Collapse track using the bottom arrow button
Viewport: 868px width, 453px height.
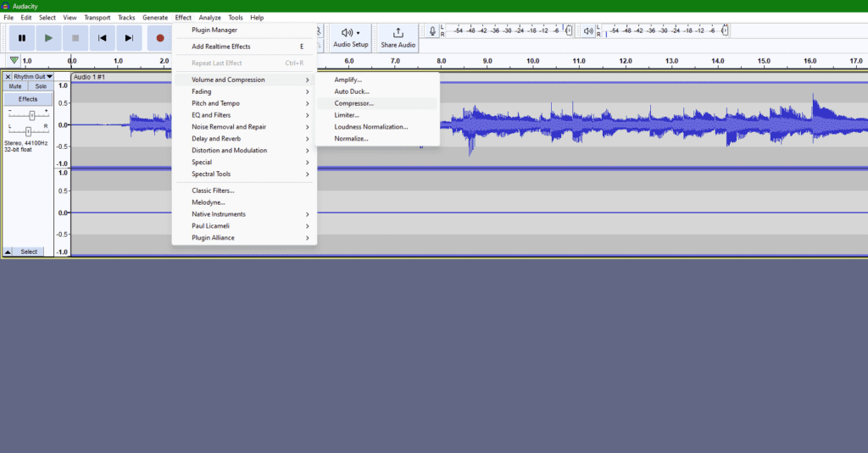coord(8,251)
